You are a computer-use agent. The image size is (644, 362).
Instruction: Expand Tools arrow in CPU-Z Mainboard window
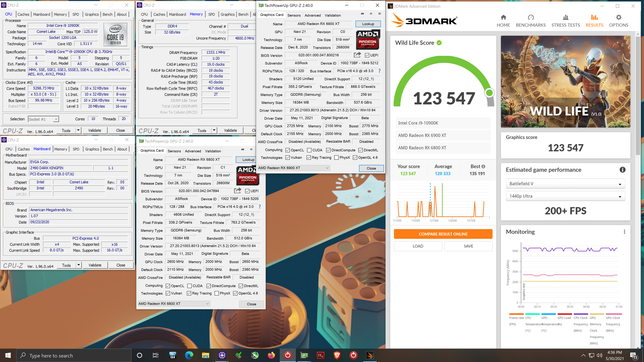[x=78, y=265]
